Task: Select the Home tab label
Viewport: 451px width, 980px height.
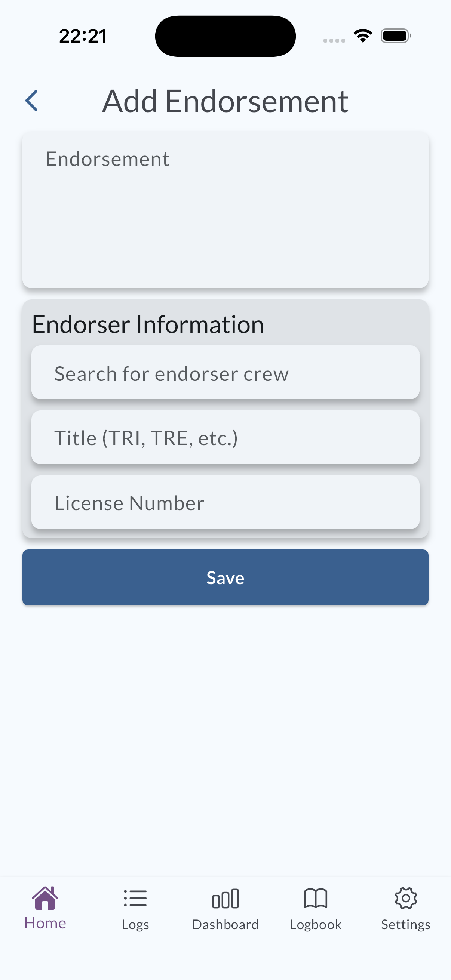Action: [45, 924]
